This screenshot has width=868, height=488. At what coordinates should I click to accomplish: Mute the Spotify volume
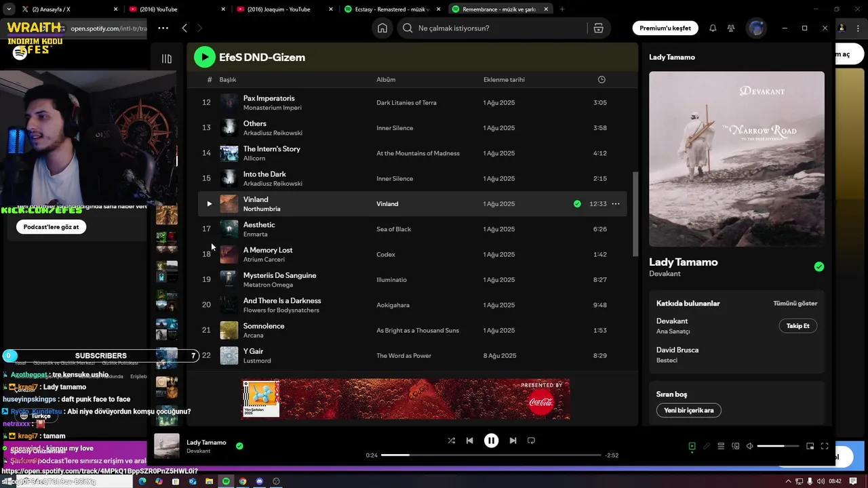(749, 446)
